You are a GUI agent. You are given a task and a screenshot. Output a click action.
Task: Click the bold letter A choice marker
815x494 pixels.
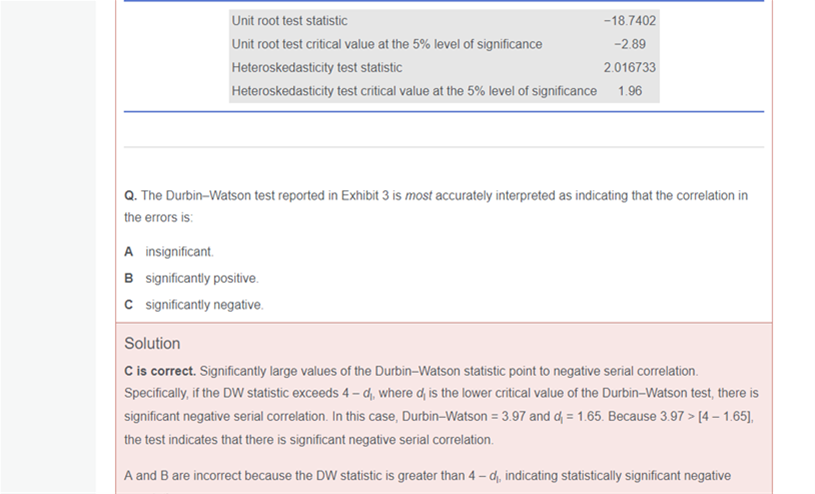tap(128, 252)
